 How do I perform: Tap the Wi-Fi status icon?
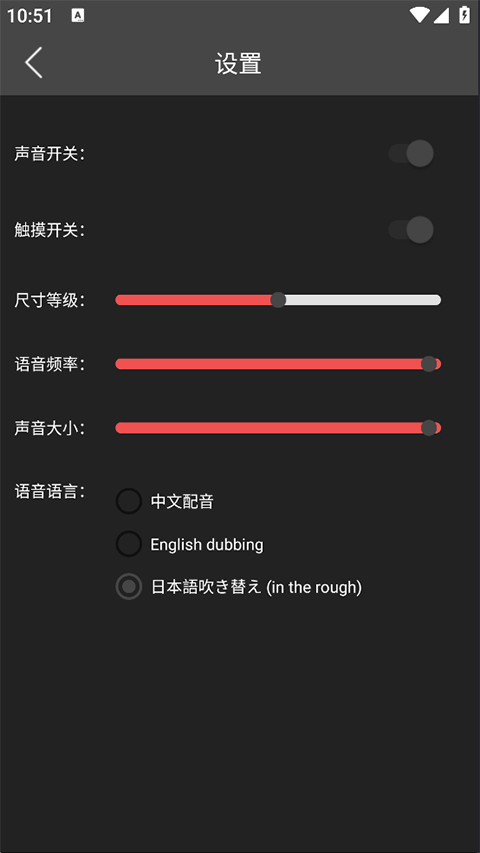click(x=420, y=15)
